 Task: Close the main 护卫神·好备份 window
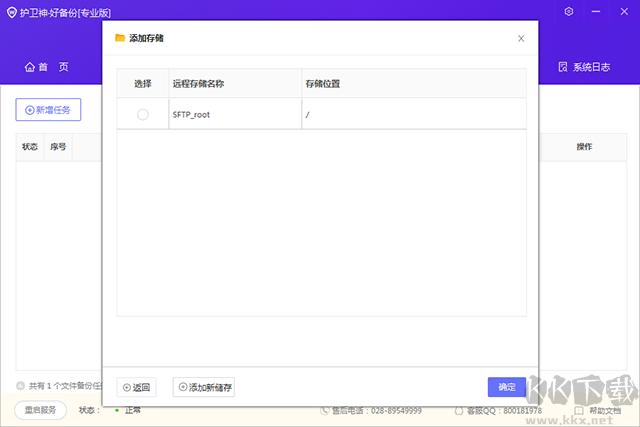pyautogui.click(x=624, y=11)
